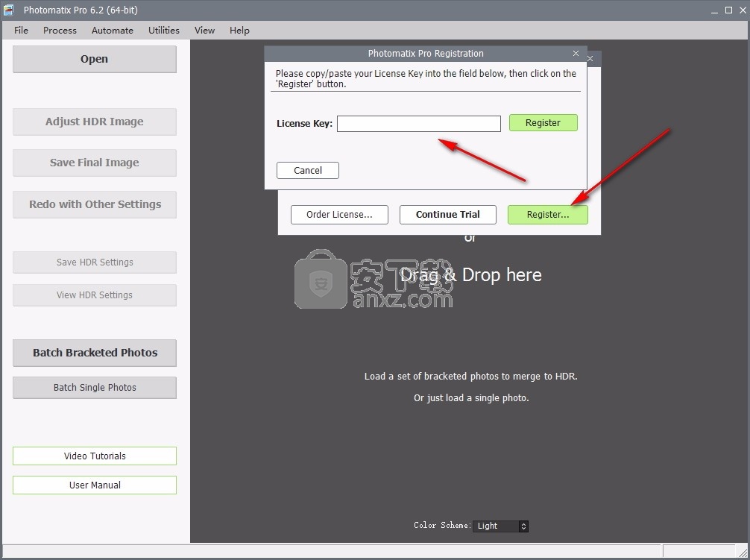
Task: Open the Video Tutorials link
Action: pos(94,456)
